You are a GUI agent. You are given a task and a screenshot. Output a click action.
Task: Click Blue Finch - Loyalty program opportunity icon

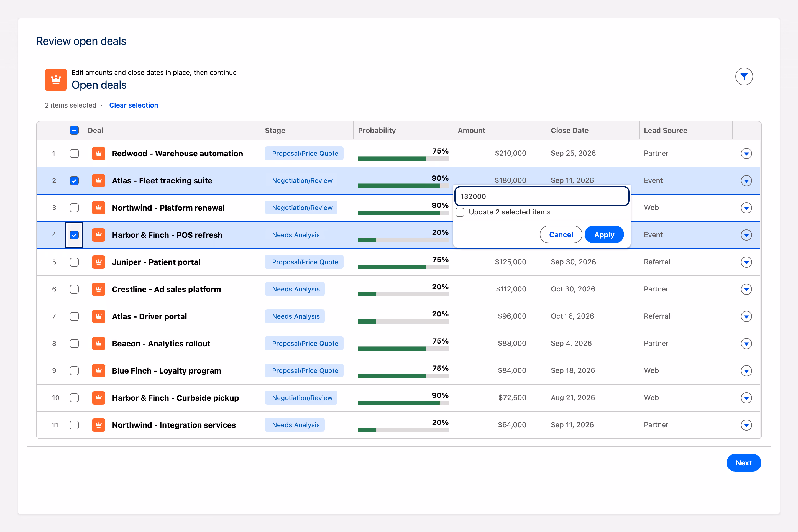98,370
